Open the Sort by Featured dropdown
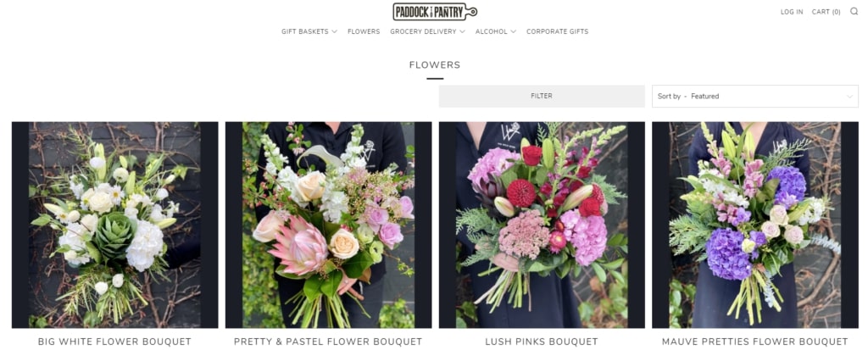Viewport: 868px width, 350px height. pyautogui.click(x=755, y=97)
